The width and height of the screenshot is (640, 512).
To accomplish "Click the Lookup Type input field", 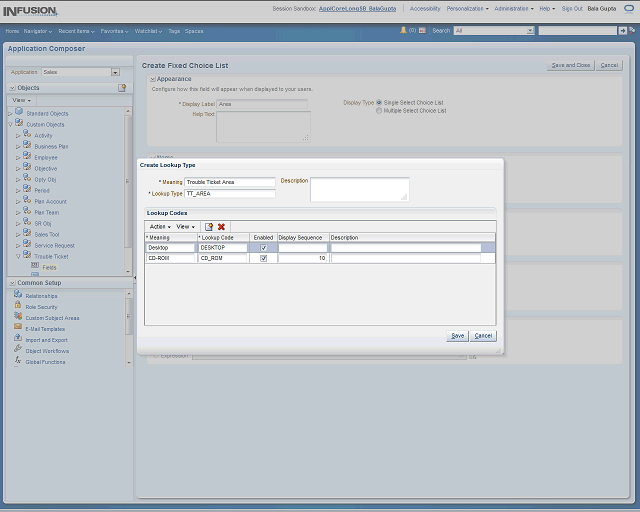I will (229, 194).
